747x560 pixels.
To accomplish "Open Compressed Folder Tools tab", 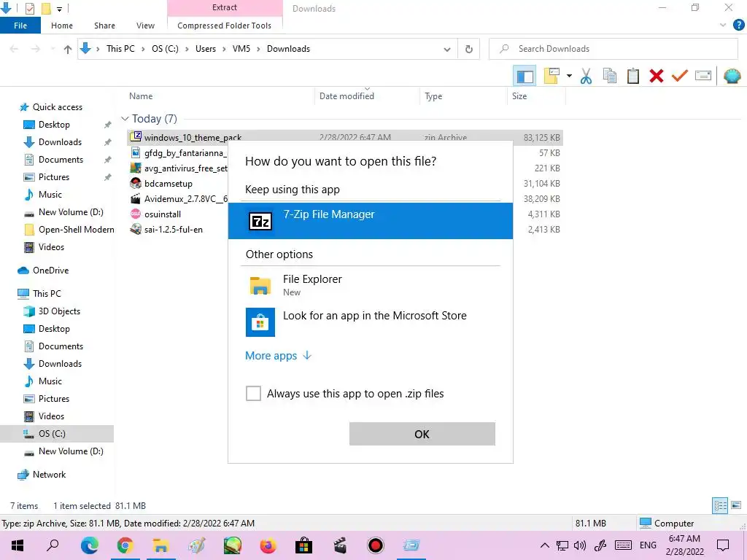I will [225, 26].
